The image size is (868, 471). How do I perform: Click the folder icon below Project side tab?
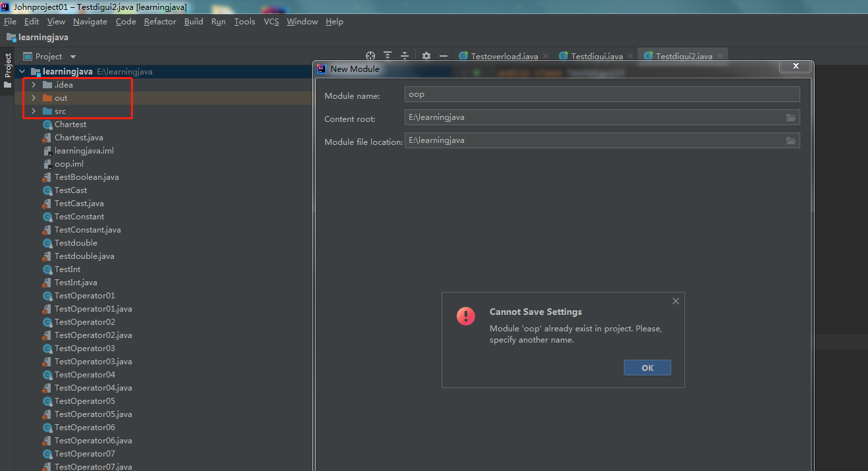point(7,85)
